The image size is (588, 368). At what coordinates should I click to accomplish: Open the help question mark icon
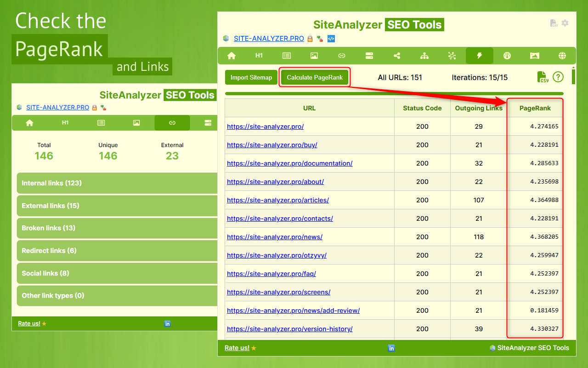click(558, 77)
